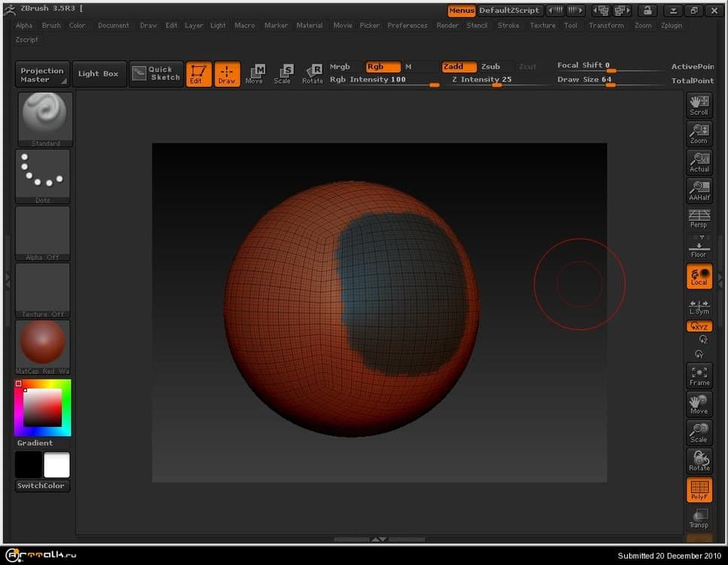The height and width of the screenshot is (565, 728).
Task: Click the Scroll canvas icon
Action: [x=699, y=105]
